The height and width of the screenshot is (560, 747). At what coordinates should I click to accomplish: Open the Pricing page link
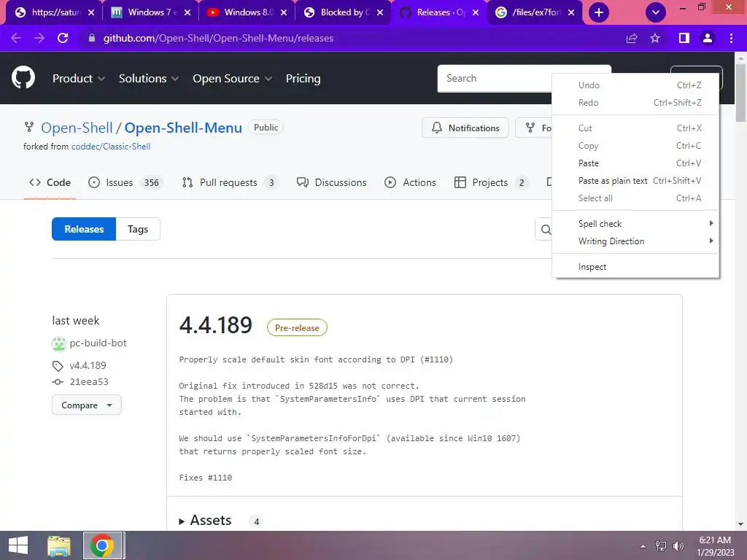click(x=303, y=79)
